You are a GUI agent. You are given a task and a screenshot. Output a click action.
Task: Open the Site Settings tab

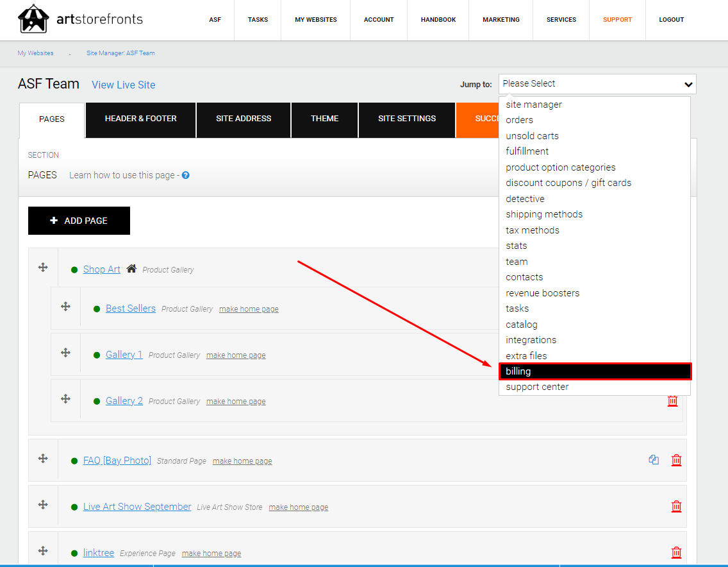406,119
